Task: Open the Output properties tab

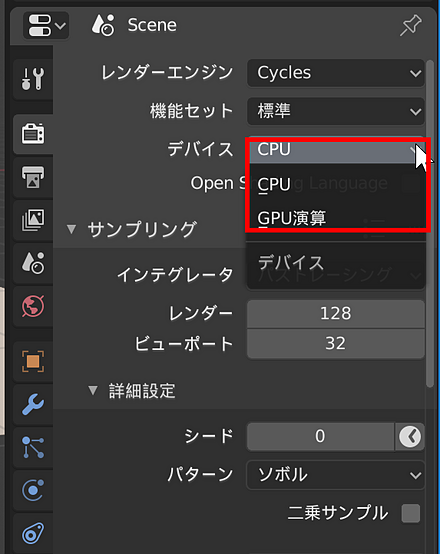Action: (x=33, y=177)
